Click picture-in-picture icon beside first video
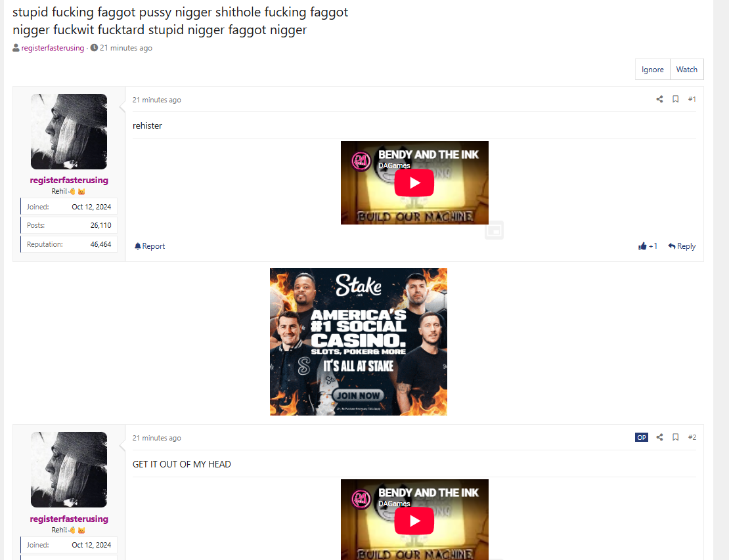 pyautogui.click(x=495, y=230)
